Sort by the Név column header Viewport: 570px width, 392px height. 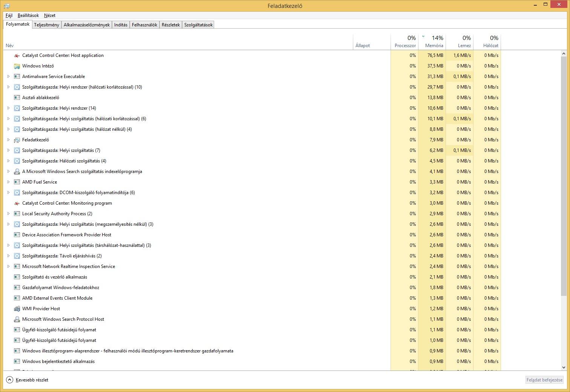coord(178,42)
